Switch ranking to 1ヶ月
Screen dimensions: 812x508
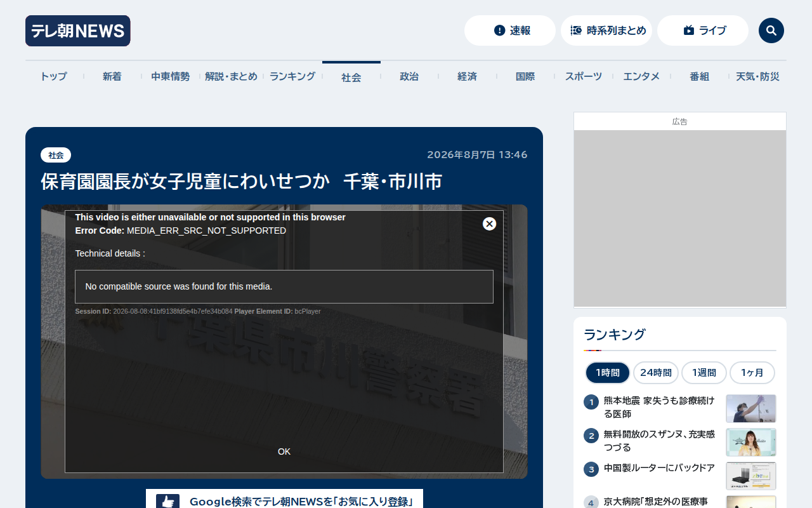tap(752, 373)
